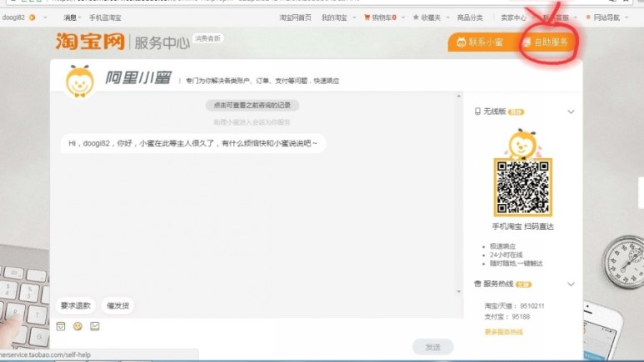
Task: Collapse the 服务热线 section chevron
Action: tap(571, 284)
